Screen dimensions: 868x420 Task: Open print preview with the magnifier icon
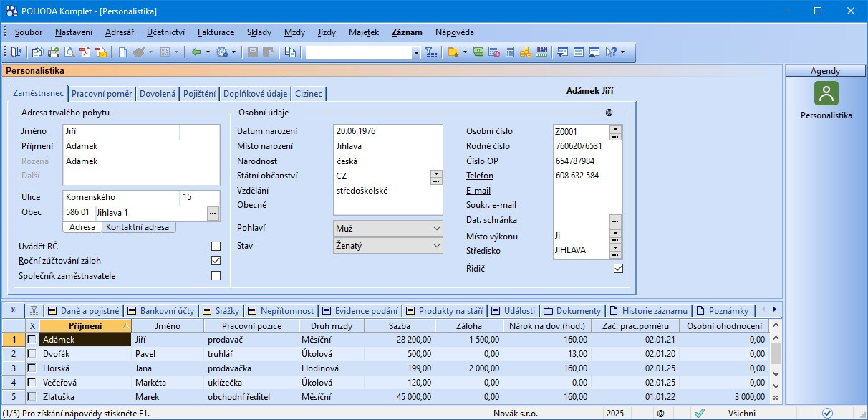point(69,52)
